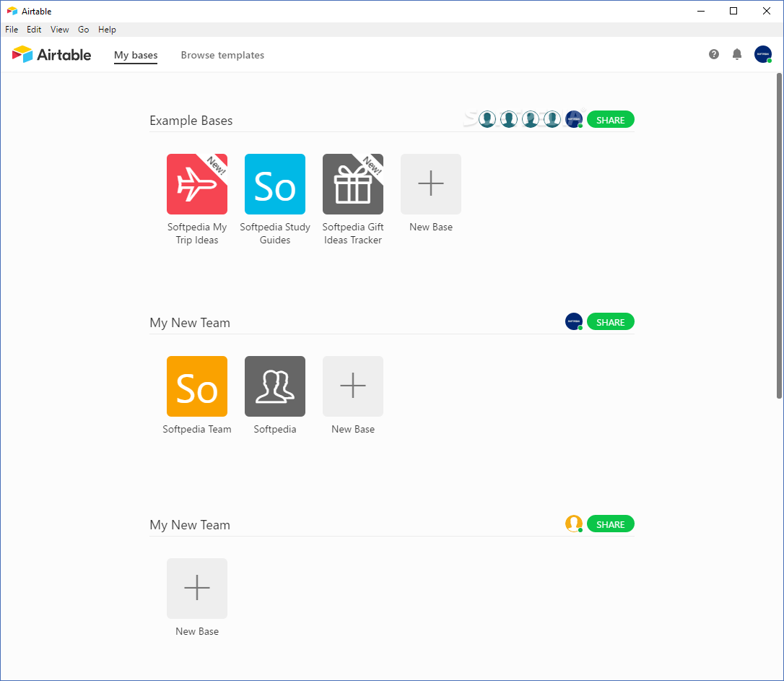Open the Softpedia Gift Ideas Tracker base
The height and width of the screenshot is (681, 784).
click(353, 184)
